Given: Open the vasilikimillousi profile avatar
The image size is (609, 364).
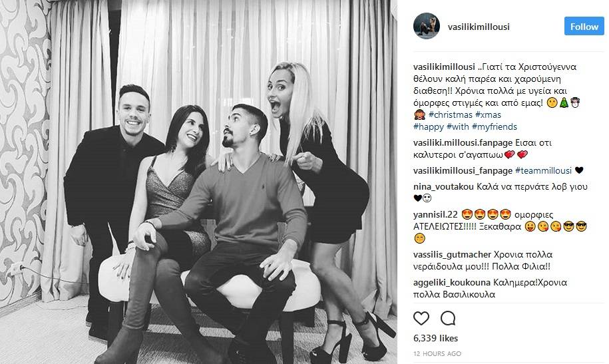Looking at the screenshot, I should 427,26.
